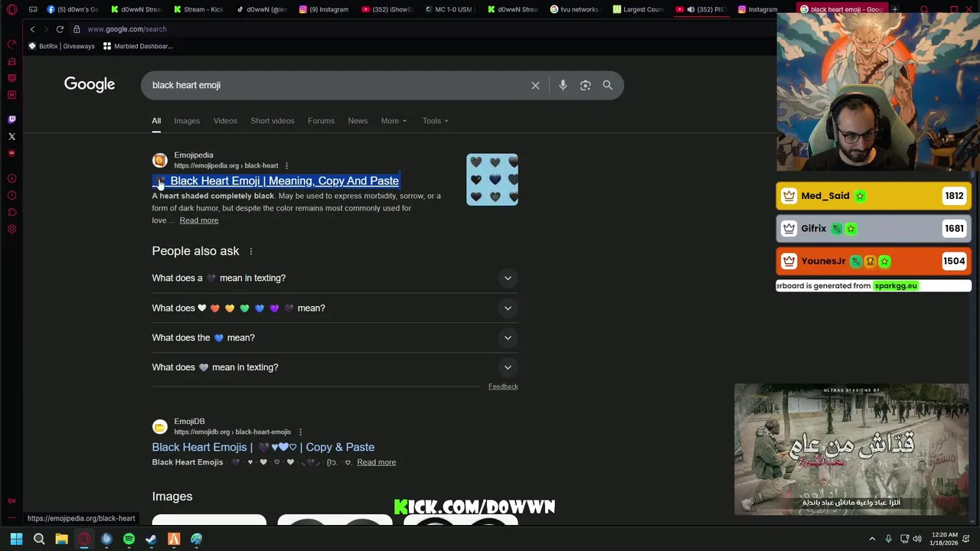980x551 pixels.
Task: Click site security padlock in address bar
Action: (x=77, y=29)
